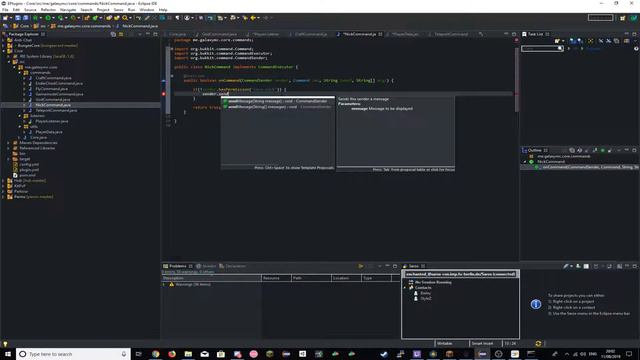Click Collapse All icon in Package Explorer
The width and height of the screenshot is (640, 360).
coord(113,34)
